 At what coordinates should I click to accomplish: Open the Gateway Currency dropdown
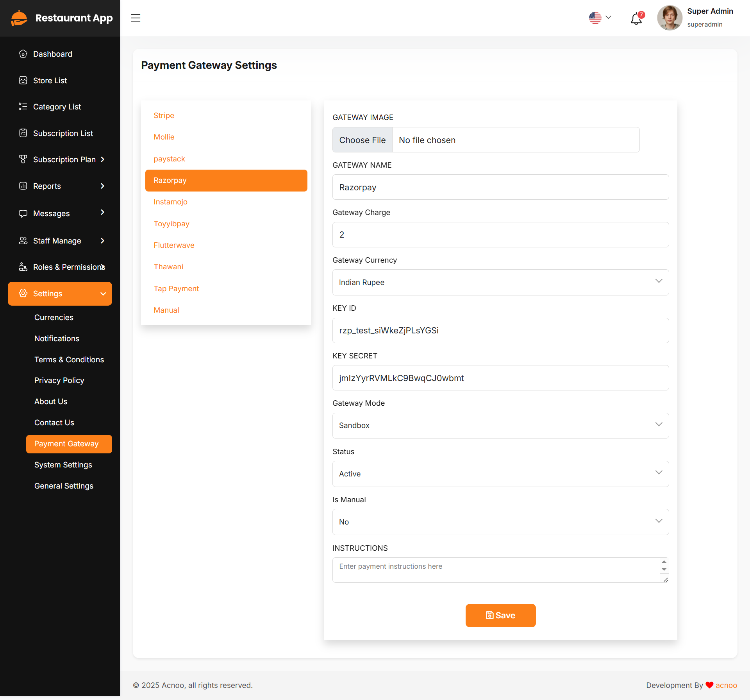(x=500, y=282)
